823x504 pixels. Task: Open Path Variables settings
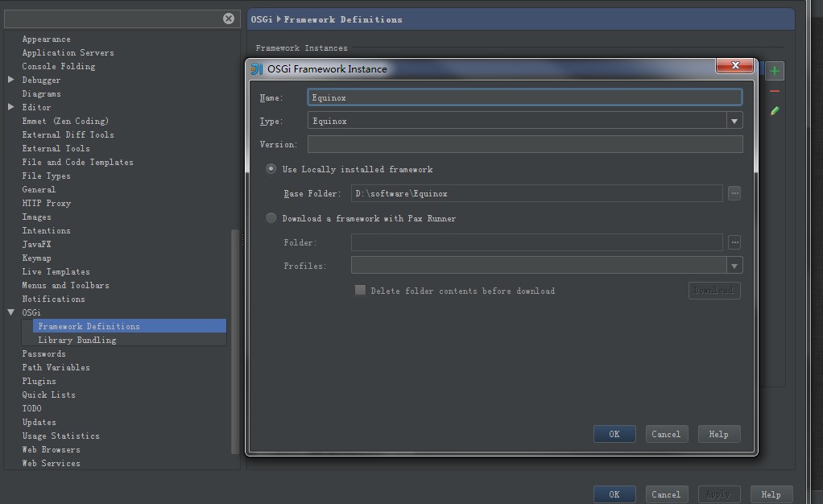coord(56,367)
